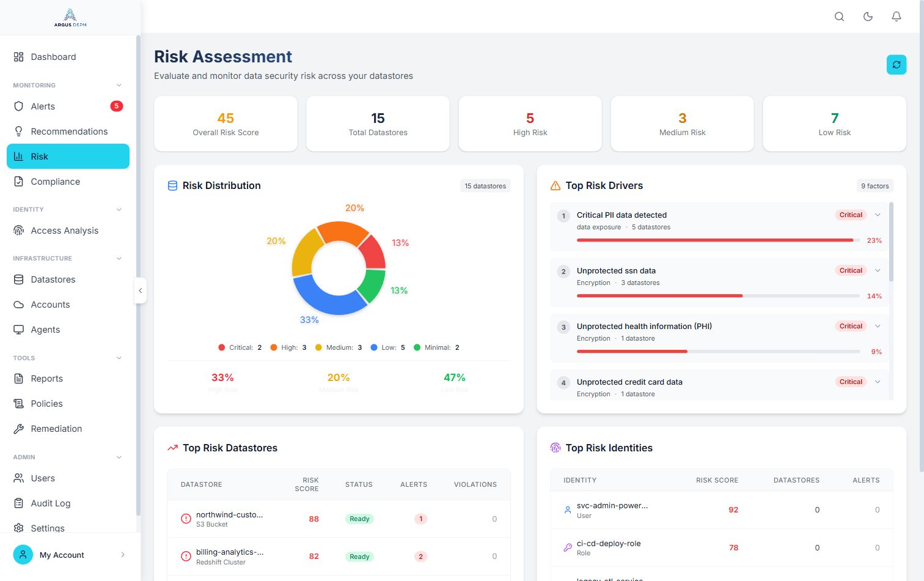This screenshot has width=924, height=581.
Task: Click the Minimal legend green dot
Action: (417, 347)
